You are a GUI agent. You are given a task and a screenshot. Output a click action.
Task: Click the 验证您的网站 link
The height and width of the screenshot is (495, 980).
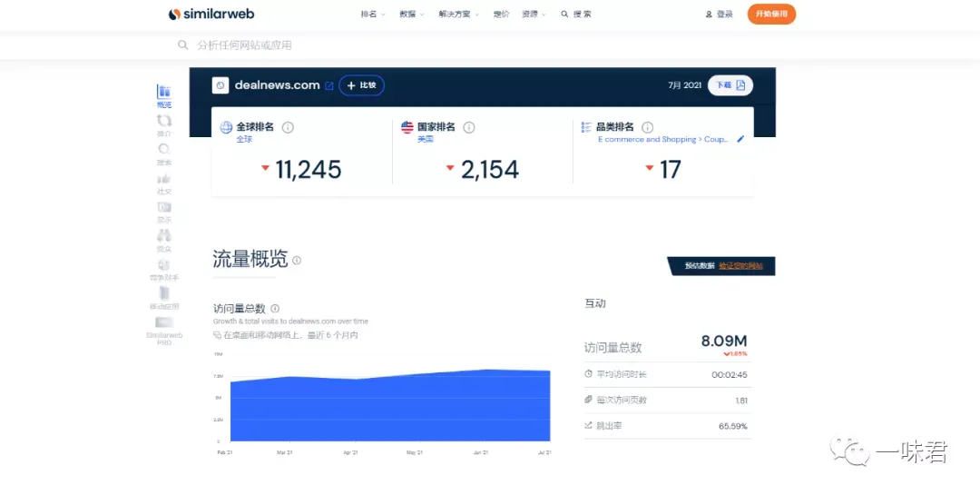pyautogui.click(x=740, y=266)
